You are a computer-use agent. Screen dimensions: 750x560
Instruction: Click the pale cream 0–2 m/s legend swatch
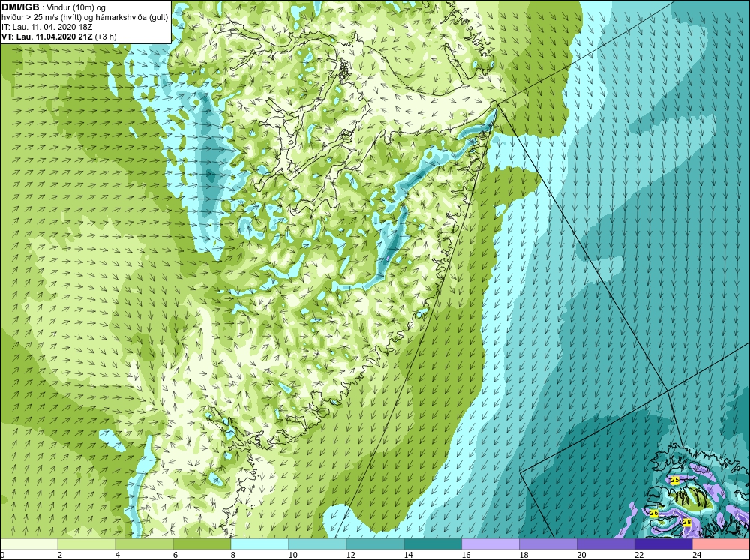[x=28, y=544]
